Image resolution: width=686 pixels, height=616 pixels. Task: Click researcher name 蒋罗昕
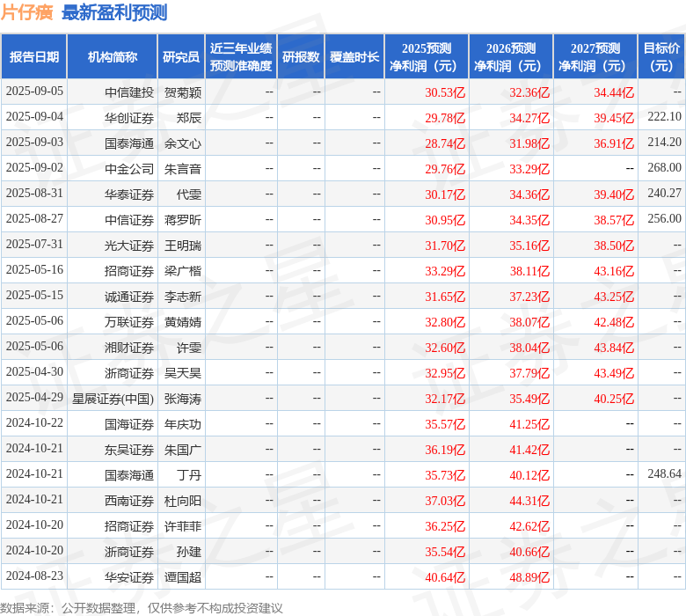point(183,220)
